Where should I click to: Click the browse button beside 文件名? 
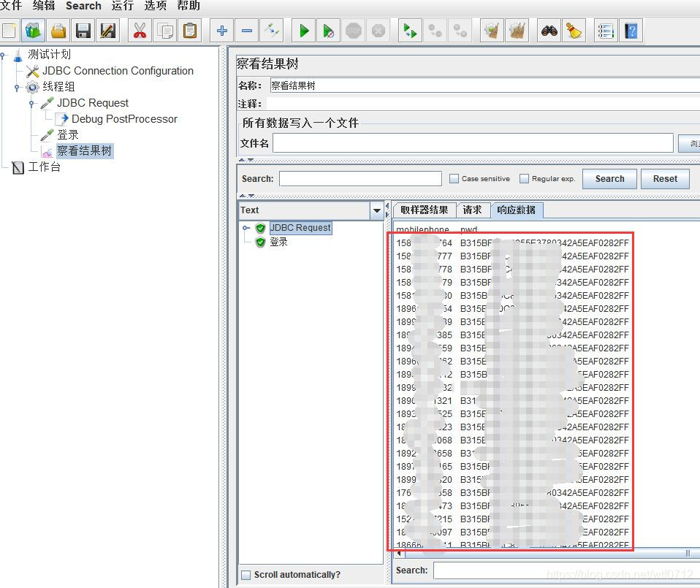(689, 143)
